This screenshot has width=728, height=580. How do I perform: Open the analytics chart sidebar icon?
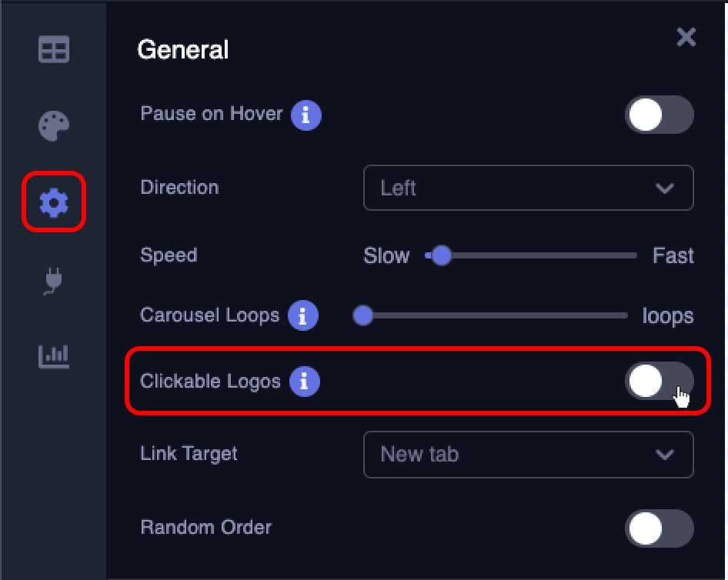tap(52, 356)
